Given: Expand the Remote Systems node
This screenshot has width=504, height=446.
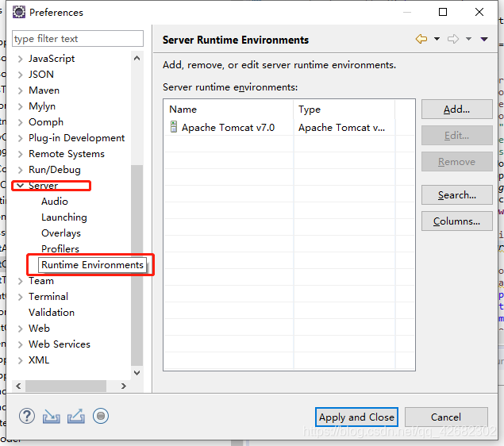Looking at the screenshot, I should coord(21,154).
